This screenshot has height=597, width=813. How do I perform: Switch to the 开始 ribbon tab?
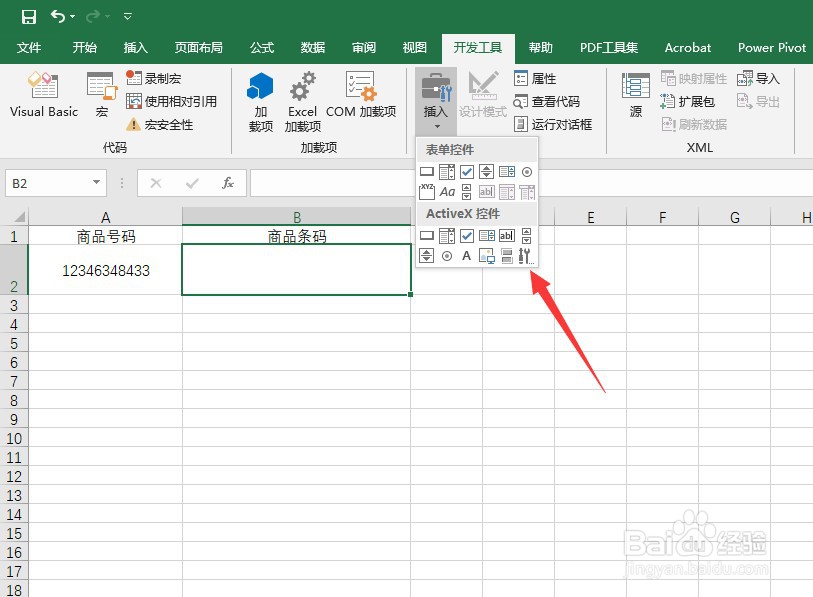tap(85, 48)
